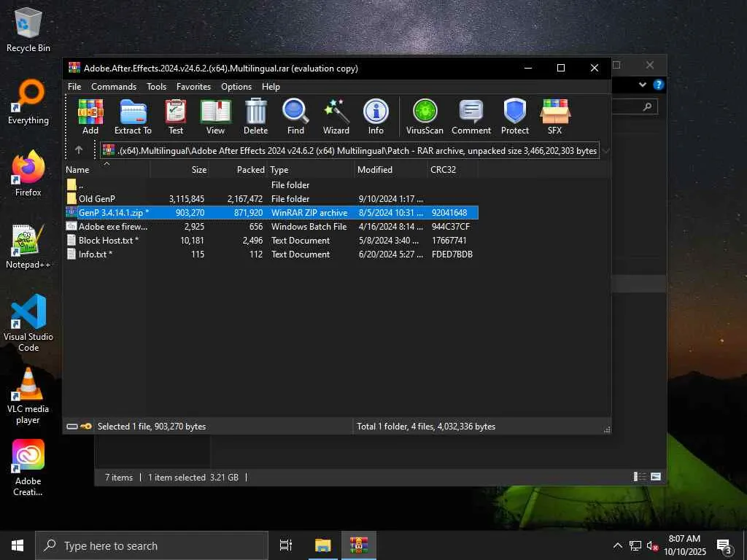This screenshot has width=747, height=560.
Task: Click the network tray icon
Action: click(635, 545)
